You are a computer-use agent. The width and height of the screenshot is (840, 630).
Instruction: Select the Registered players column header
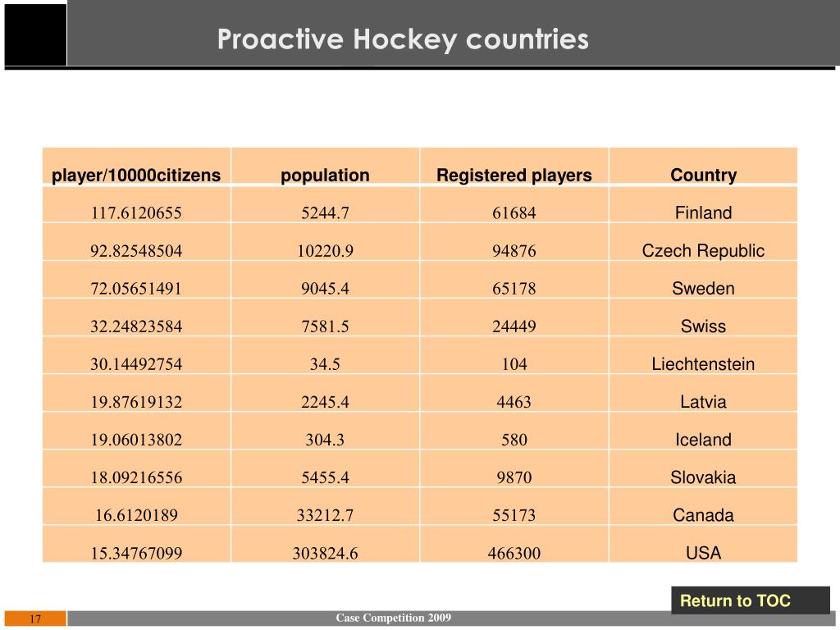tap(514, 176)
